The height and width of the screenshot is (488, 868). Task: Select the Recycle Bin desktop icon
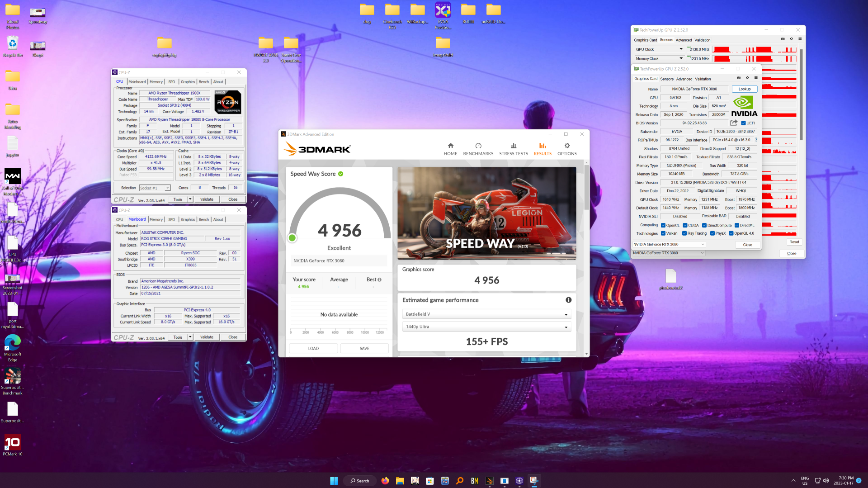[13, 47]
